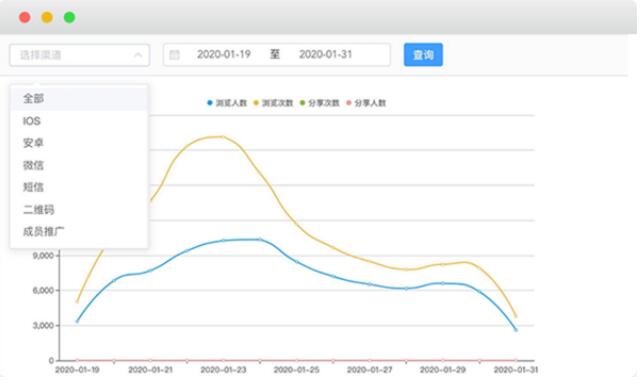Select 二维码 in the dropdown list

click(x=79, y=210)
